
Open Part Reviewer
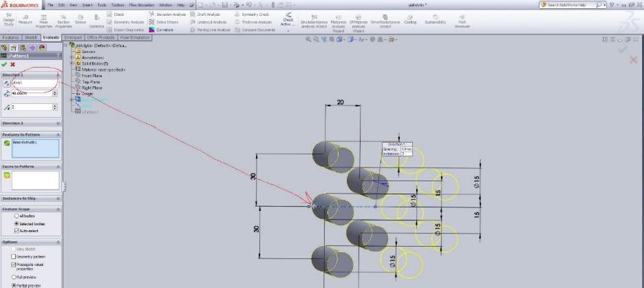462,21
